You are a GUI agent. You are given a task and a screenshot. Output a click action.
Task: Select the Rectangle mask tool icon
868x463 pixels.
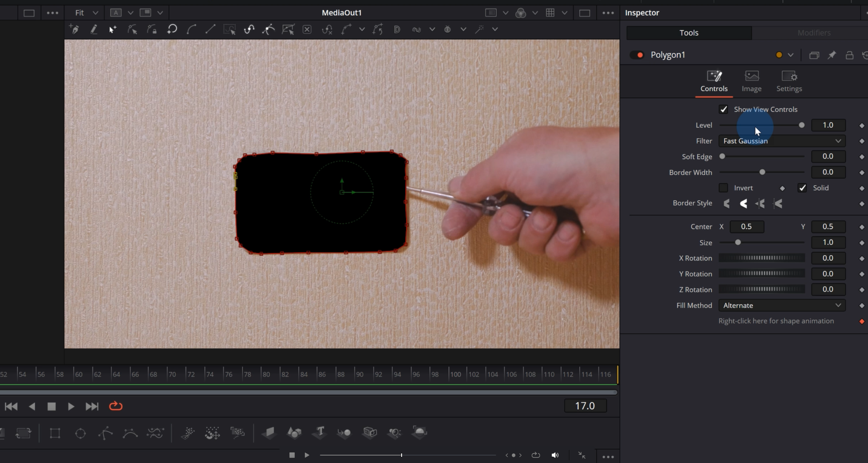55,433
